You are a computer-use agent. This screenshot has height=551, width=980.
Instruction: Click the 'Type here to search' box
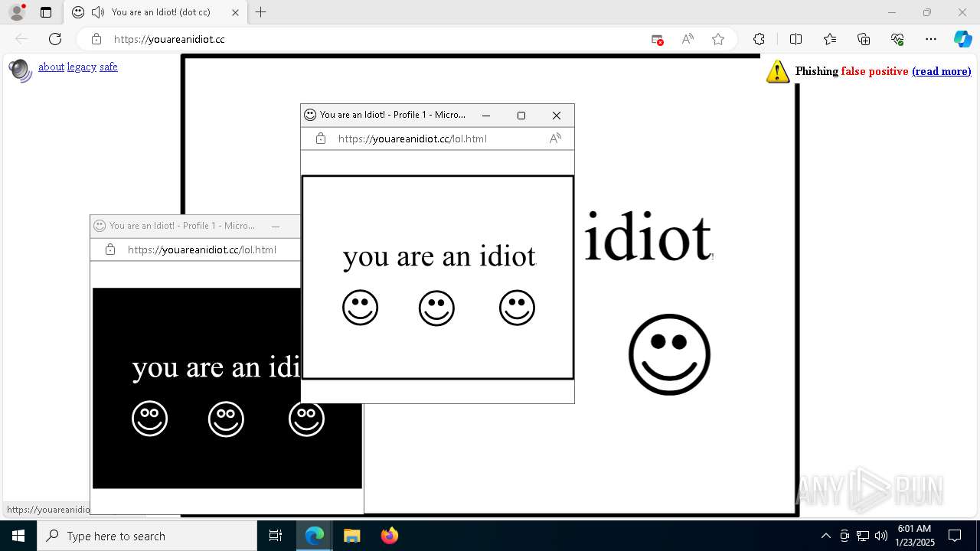[x=147, y=536]
